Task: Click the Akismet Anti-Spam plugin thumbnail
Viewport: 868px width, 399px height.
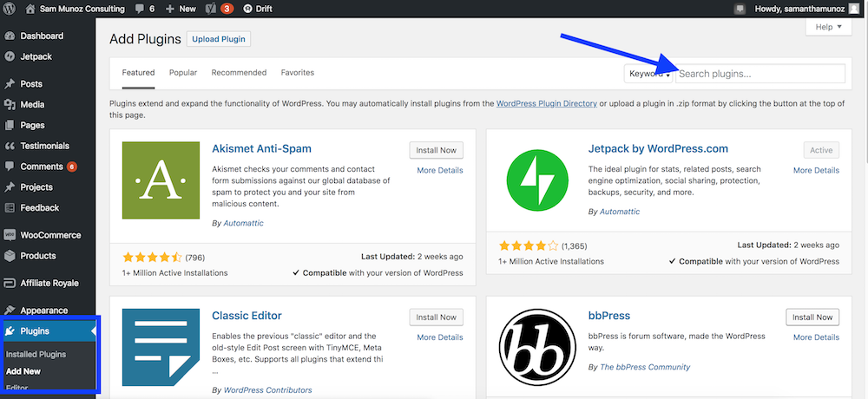Action: click(161, 180)
